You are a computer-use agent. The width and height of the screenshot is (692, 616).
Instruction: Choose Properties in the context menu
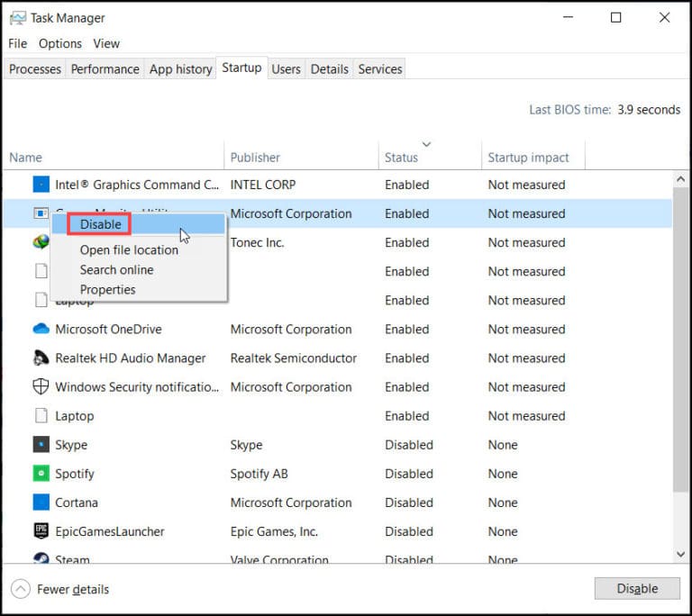[139, 289]
